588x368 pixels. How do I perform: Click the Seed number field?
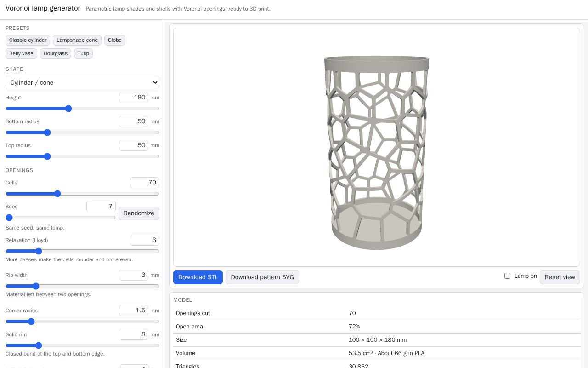click(101, 207)
